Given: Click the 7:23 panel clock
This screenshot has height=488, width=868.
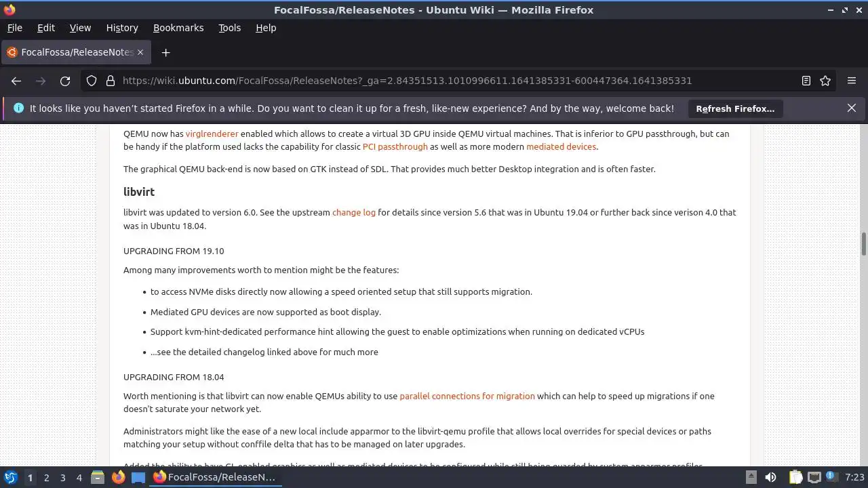Looking at the screenshot, I should point(854,477).
